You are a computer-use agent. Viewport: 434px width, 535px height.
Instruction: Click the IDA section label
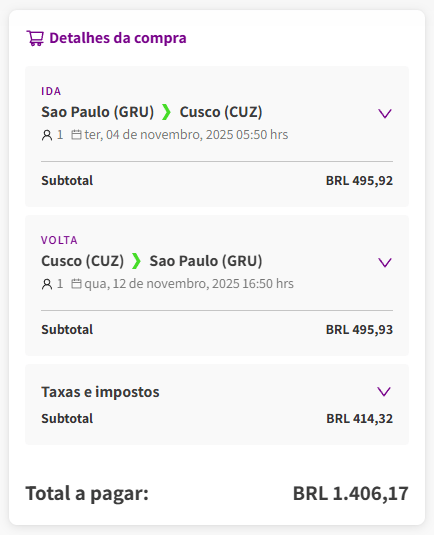(x=51, y=91)
